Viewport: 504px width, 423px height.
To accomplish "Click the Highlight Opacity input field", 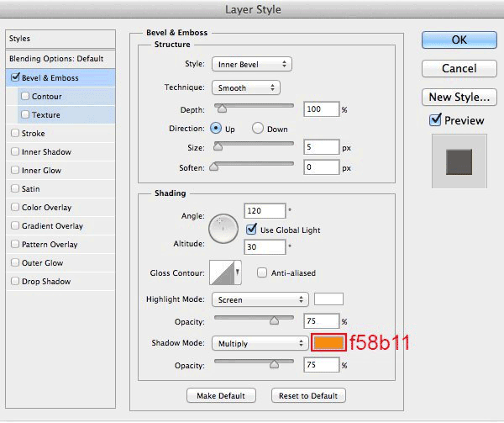I will tap(321, 321).
